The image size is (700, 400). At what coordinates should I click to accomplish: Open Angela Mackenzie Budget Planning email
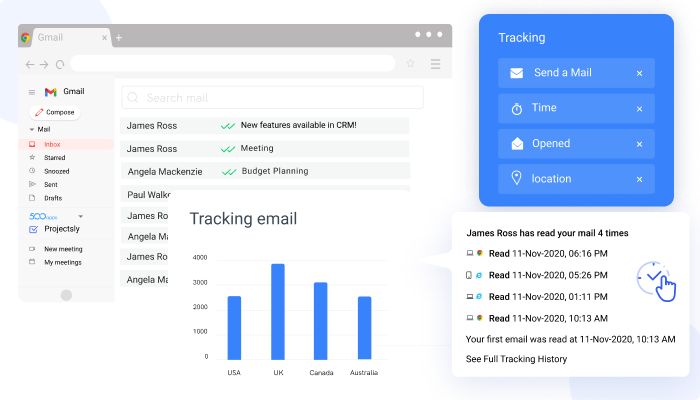[x=265, y=171]
